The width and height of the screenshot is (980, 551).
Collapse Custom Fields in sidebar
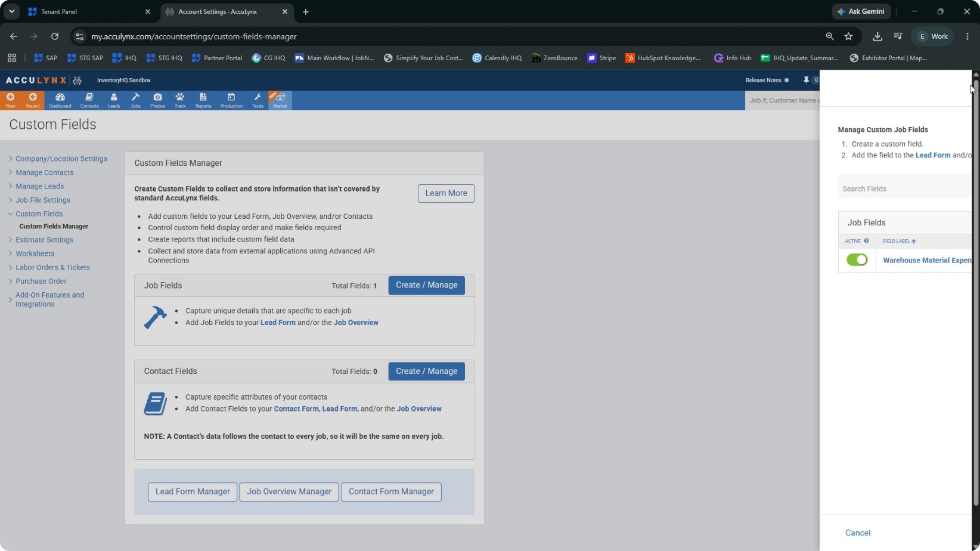pos(35,213)
